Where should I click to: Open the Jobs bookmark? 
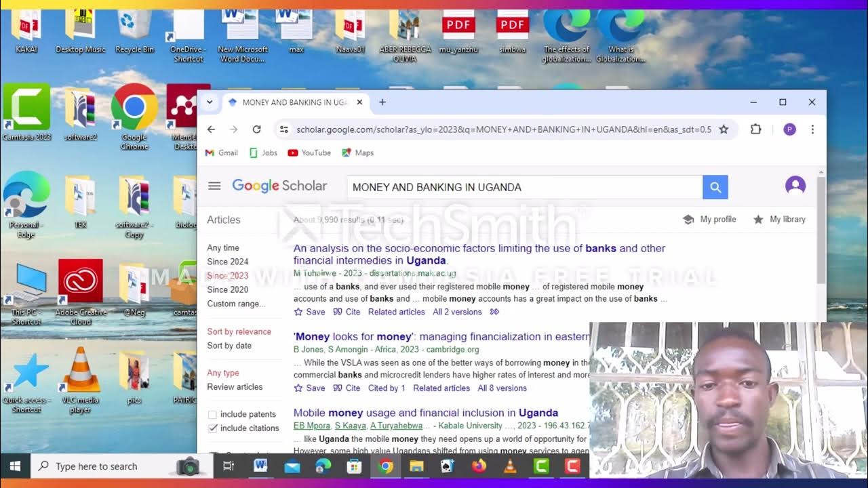tap(263, 152)
